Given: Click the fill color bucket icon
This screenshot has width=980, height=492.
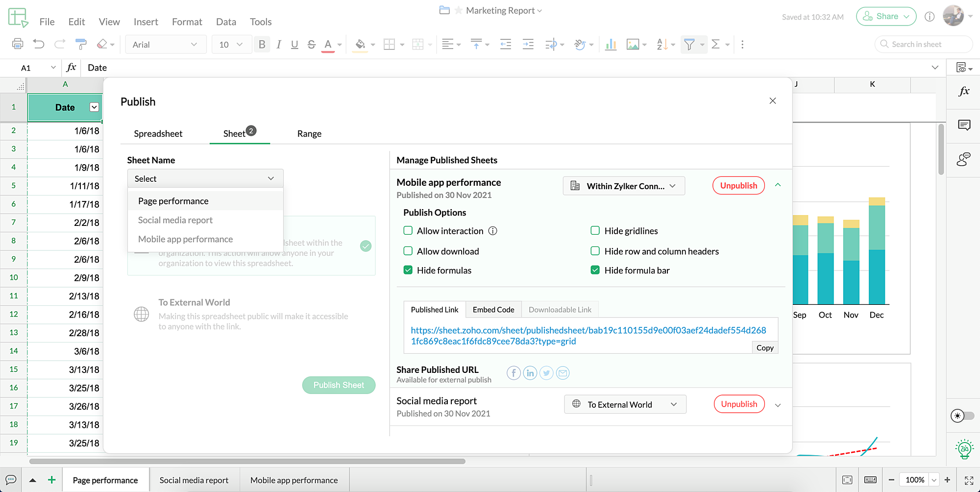Looking at the screenshot, I should point(360,45).
